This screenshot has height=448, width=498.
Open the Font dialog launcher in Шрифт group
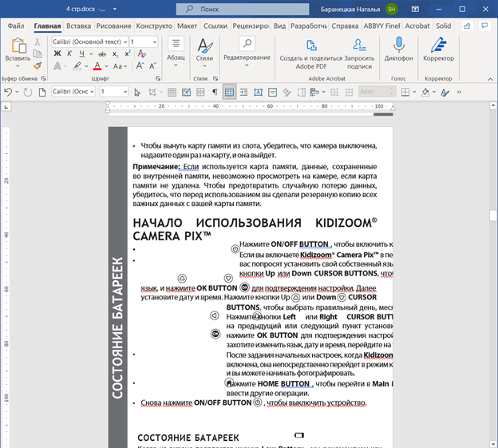click(158, 78)
